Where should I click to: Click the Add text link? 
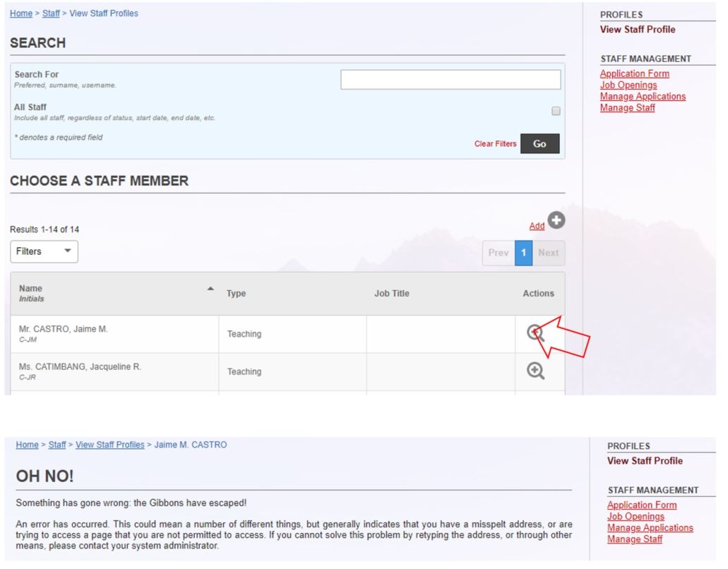click(537, 226)
